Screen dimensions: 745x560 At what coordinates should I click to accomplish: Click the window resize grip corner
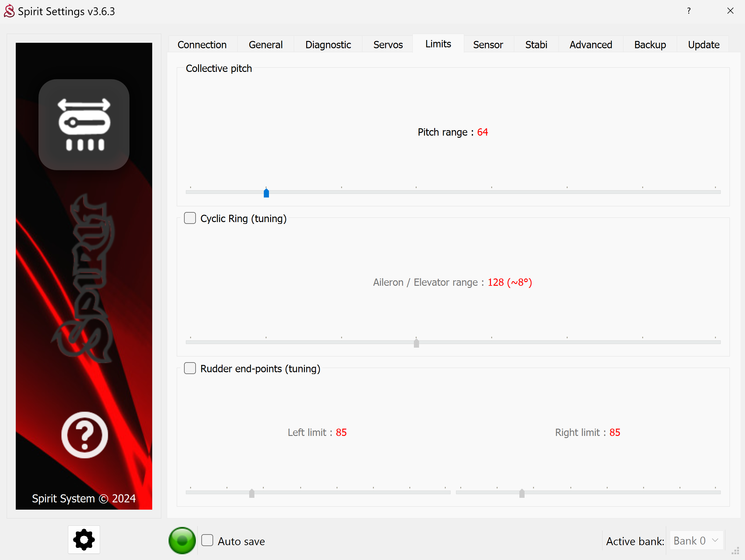[x=735, y=551]
